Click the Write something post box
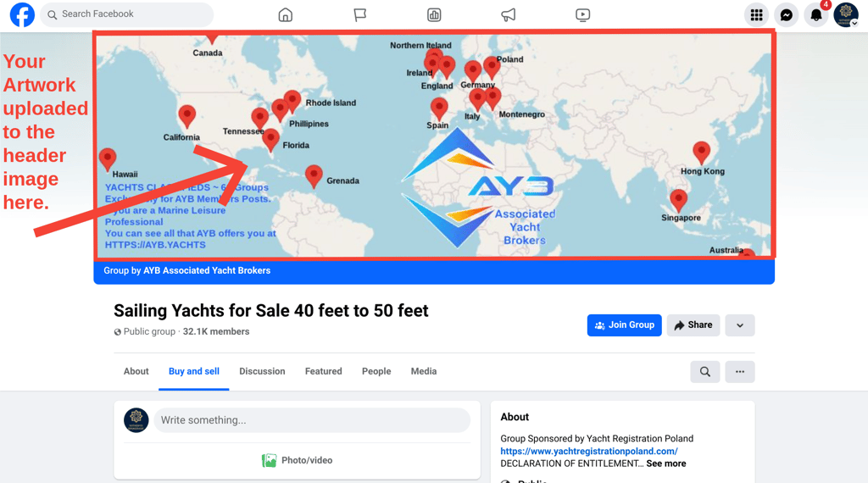Image resolution: width=868 pixels, height=483 pixels. (312, 420)
